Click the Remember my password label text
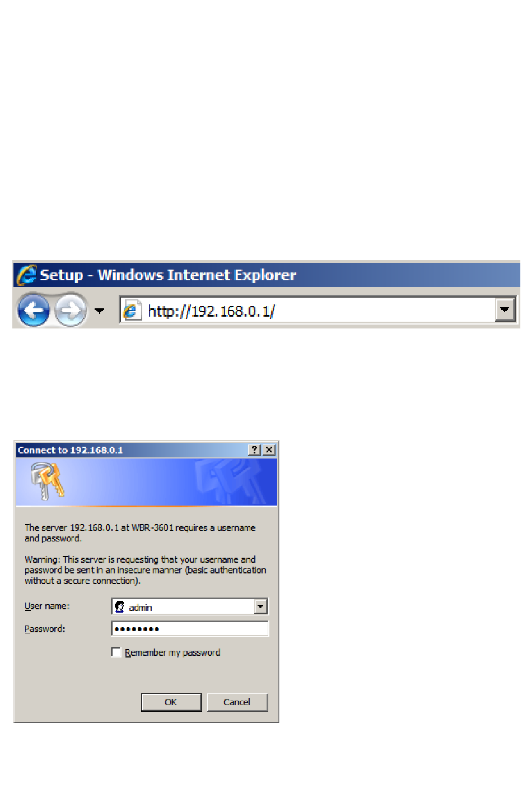 coord(172,652)
